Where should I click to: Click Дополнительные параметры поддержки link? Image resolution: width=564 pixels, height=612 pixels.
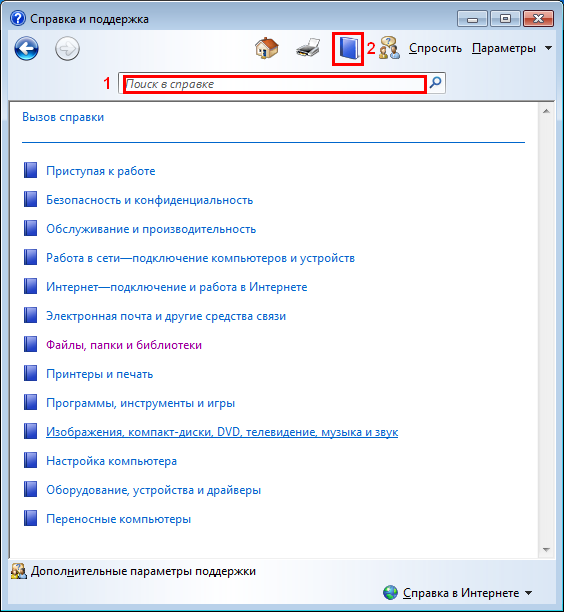pyautogui.click(x=143, y=571)
